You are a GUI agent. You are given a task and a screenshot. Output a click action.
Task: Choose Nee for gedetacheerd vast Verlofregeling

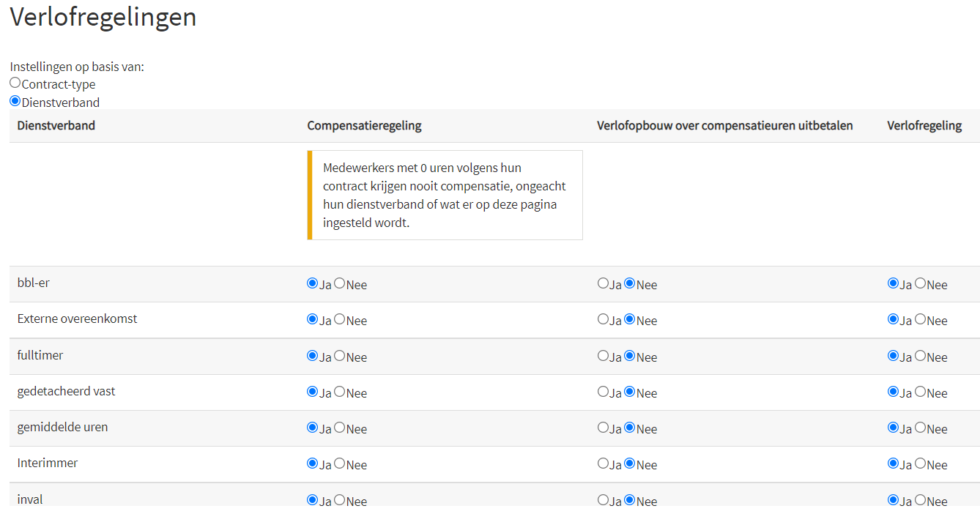click(921, 392)
